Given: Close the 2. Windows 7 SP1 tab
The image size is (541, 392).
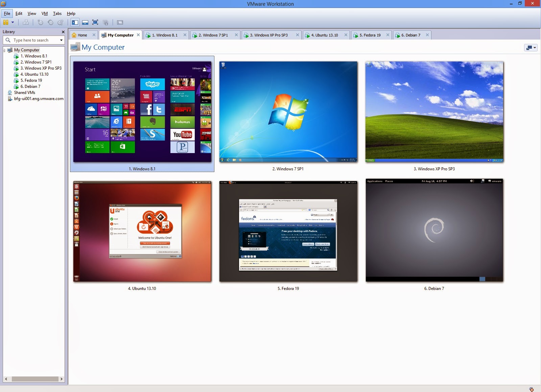Looking at the screenshot, I should (236, 35).
